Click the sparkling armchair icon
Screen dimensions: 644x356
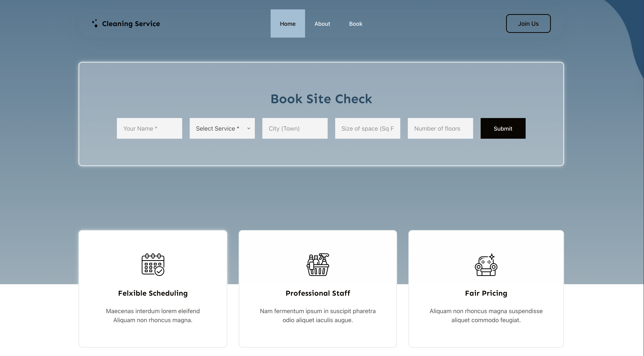coord(486,264)
